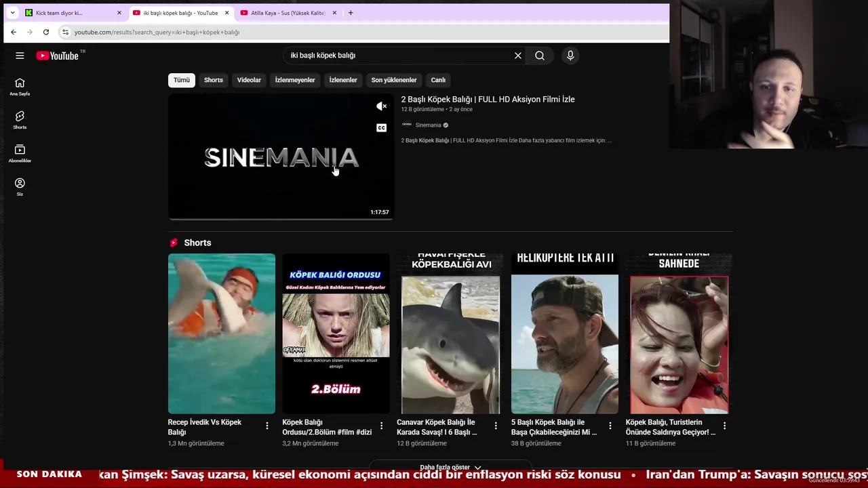Open the tab search dropdown arrow
The image size is (868, 488).
pos(12,13)
